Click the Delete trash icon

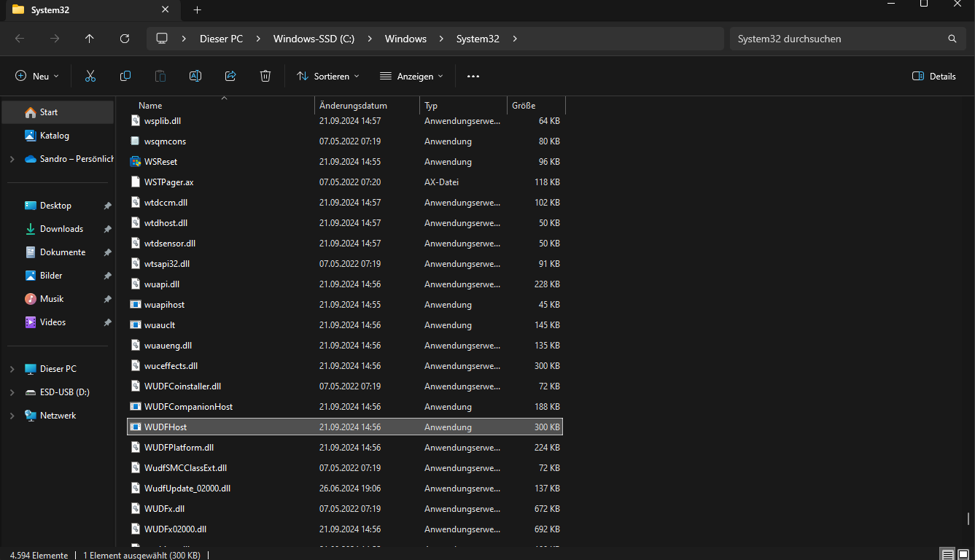265,76
